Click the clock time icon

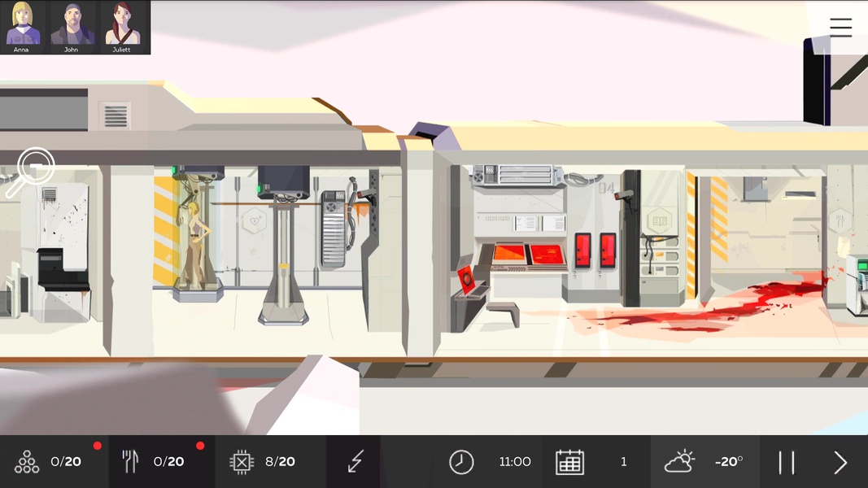click(461, 462)
